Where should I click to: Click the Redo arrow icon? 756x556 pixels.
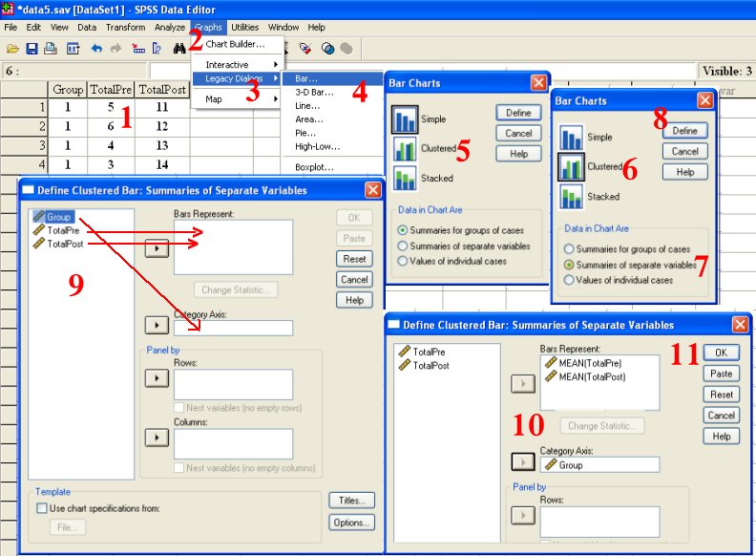pyautogui.click(x=115, y=49)
